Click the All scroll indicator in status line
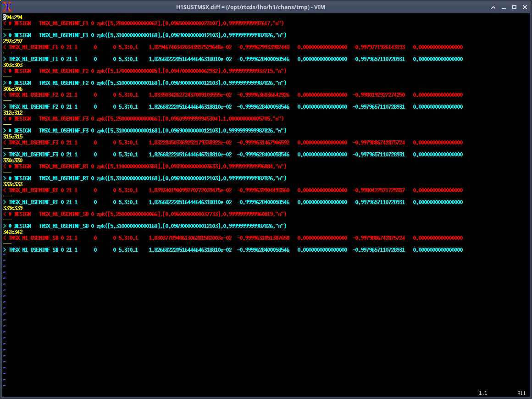The height and width of the screenshot is (399, 532). [521, 393]
